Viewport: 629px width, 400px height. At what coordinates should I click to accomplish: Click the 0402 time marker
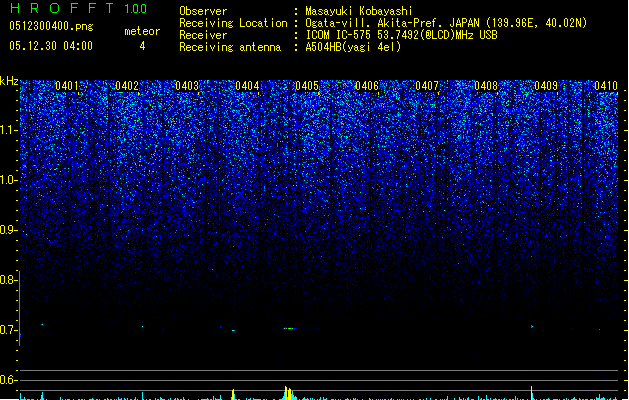tap(127, 86)
